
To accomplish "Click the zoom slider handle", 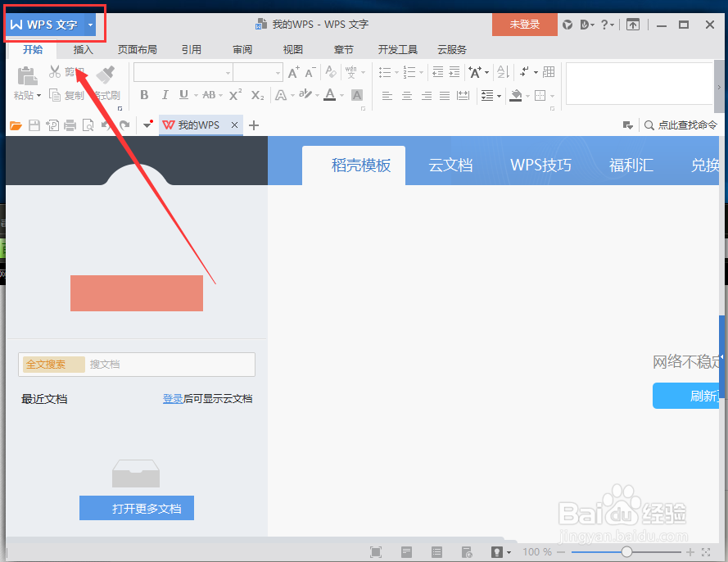I will click(626, 552).
